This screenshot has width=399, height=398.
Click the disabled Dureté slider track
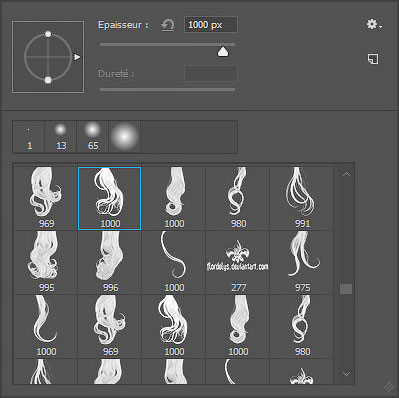(167, 89)
